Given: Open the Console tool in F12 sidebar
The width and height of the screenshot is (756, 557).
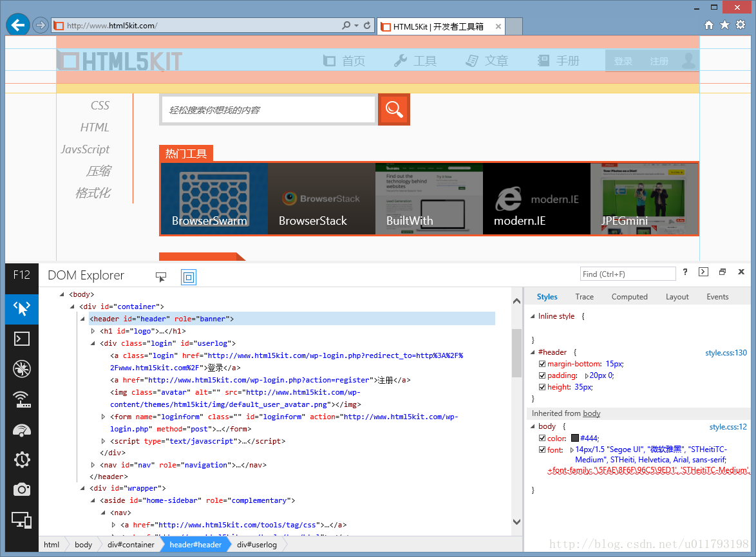Looking at the screenshot, I should pyautogui.click(x=22, y=339).
